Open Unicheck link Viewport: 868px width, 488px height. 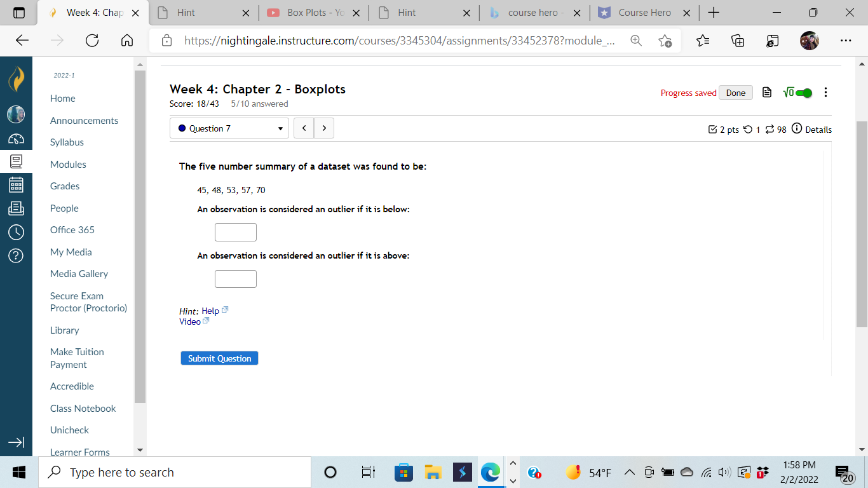click(x=69, y=430)
